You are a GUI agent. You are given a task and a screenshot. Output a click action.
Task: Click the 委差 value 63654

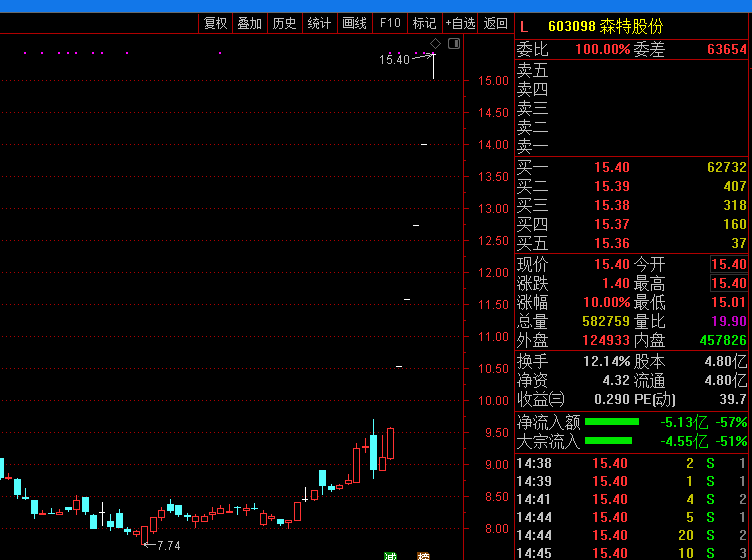(727, 49)
